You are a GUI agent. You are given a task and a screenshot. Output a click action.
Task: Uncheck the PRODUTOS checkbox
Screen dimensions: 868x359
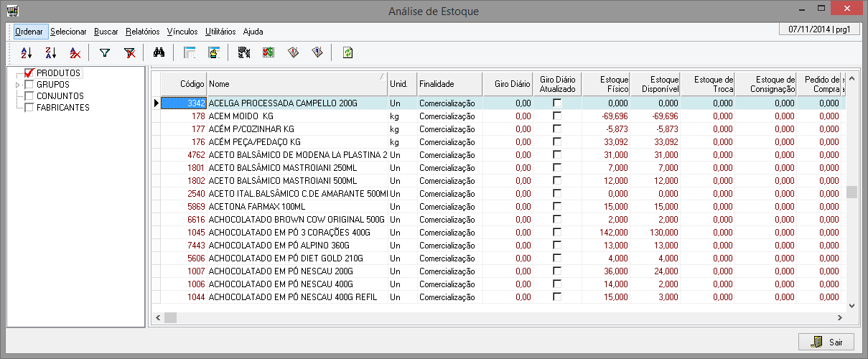(29, 73)
